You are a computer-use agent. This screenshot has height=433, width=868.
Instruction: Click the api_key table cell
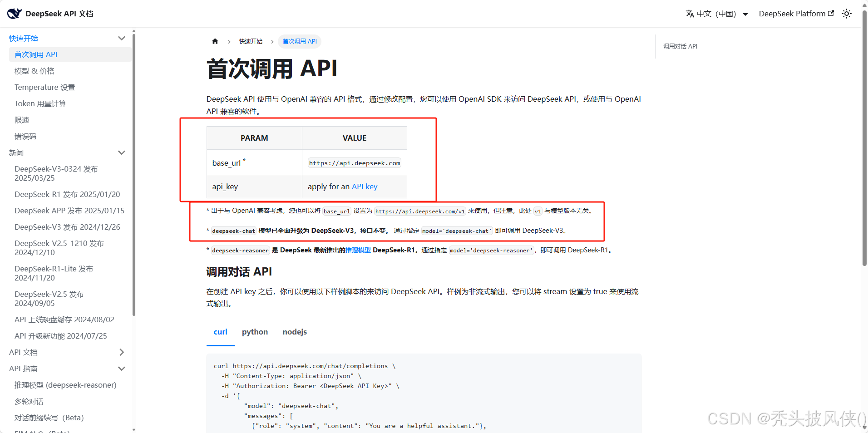pos(254,187)
